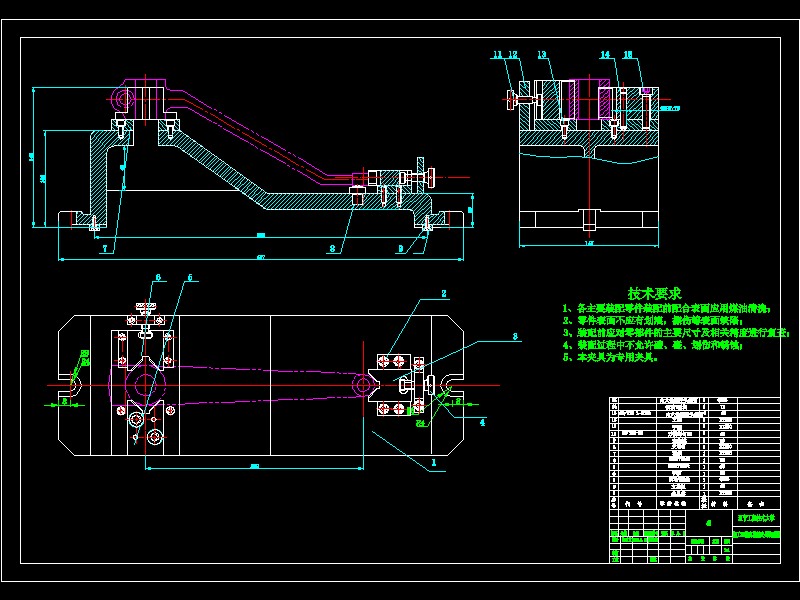Click part balloon number 12
800x600 pixels.
point(513,55)
